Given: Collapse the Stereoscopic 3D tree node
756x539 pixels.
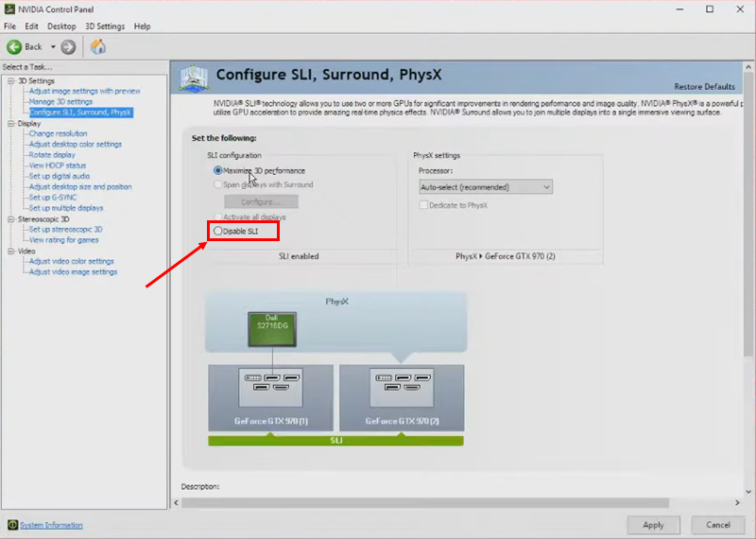Looking at the screenshot, I should (x=11, y=219).
